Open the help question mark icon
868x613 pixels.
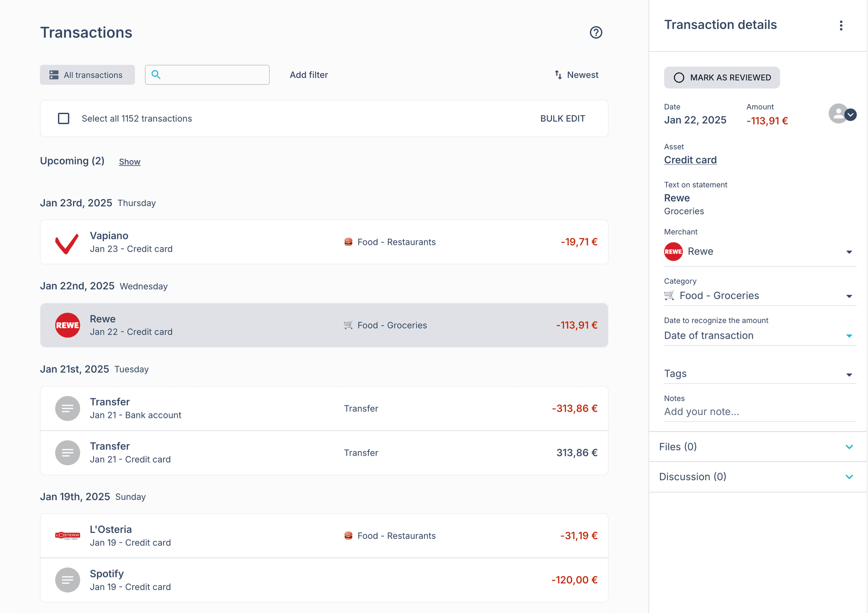point(596,32)
